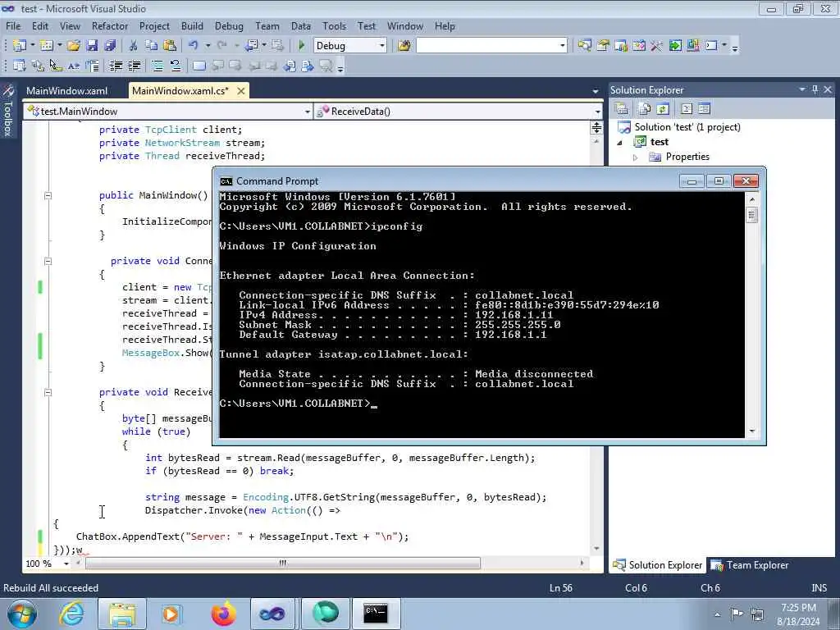
Task: Click the Windows Start button
Action: point(22,614)
